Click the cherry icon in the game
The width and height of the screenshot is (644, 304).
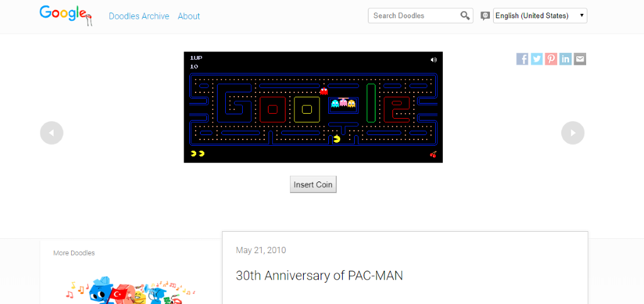433,155
